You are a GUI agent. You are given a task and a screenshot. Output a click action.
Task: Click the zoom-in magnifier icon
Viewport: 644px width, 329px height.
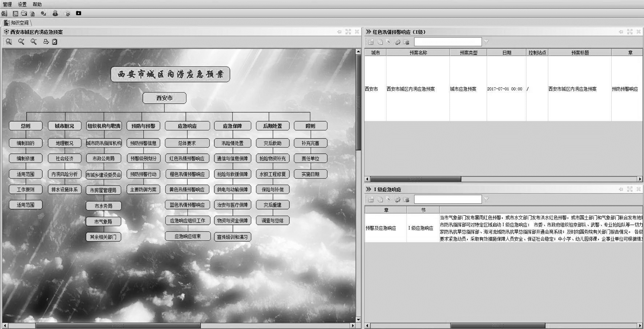click(x=21, y=42)
